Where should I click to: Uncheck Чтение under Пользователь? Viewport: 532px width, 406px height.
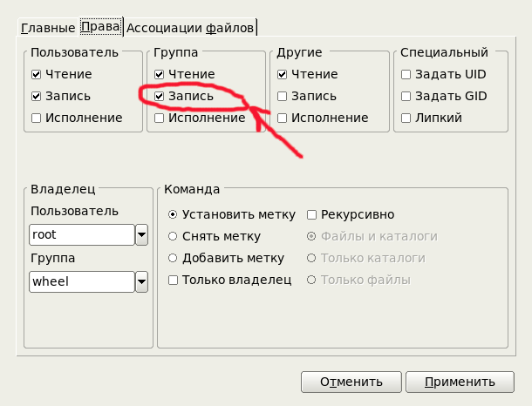36,75
